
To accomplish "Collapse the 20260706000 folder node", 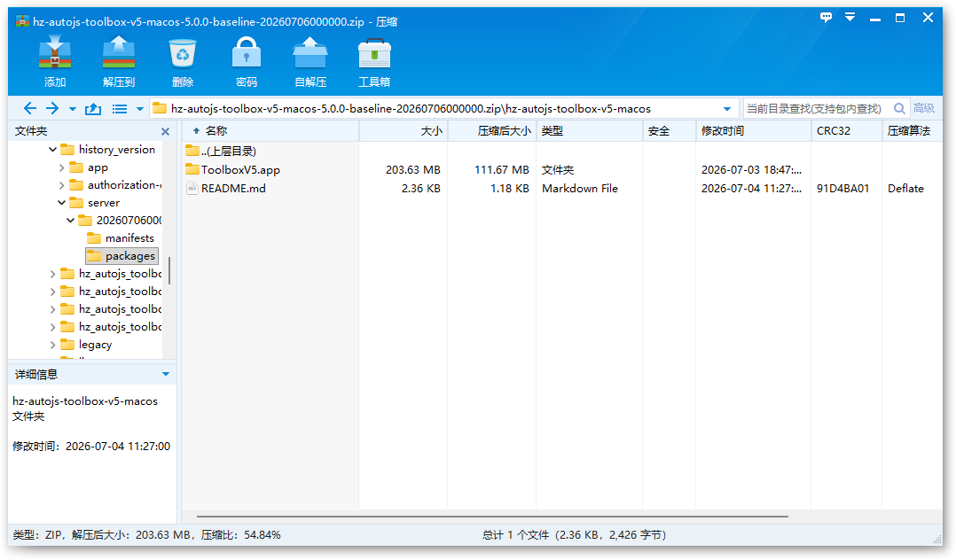I will click(71, 220).
